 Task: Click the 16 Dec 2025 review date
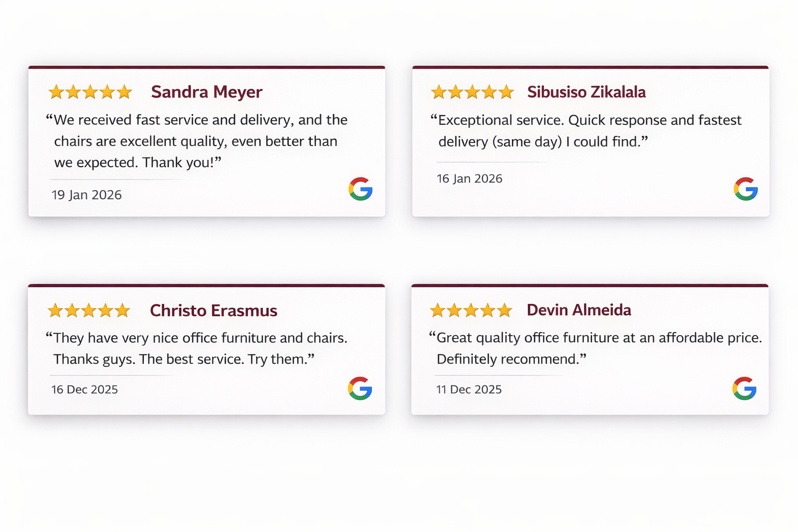point(85,390)
